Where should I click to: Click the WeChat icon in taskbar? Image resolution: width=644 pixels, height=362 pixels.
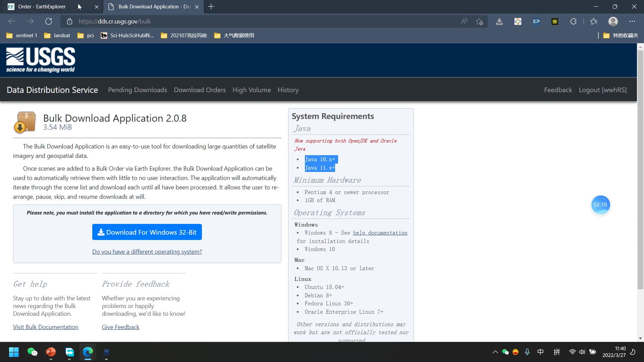coord(32,352)
